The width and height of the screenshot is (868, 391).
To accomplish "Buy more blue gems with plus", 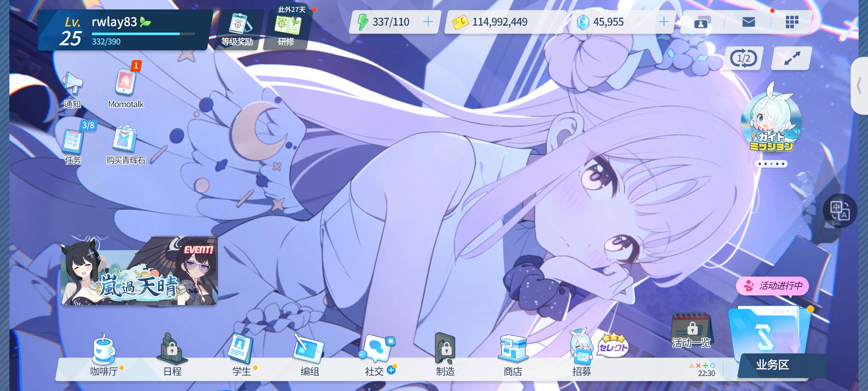I will tap(664, 22).
